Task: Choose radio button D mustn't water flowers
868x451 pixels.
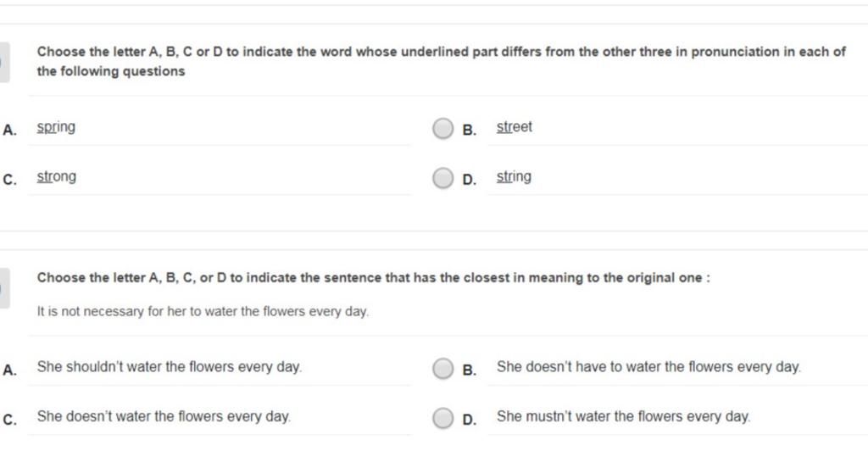Action: [x=442, y=418]
